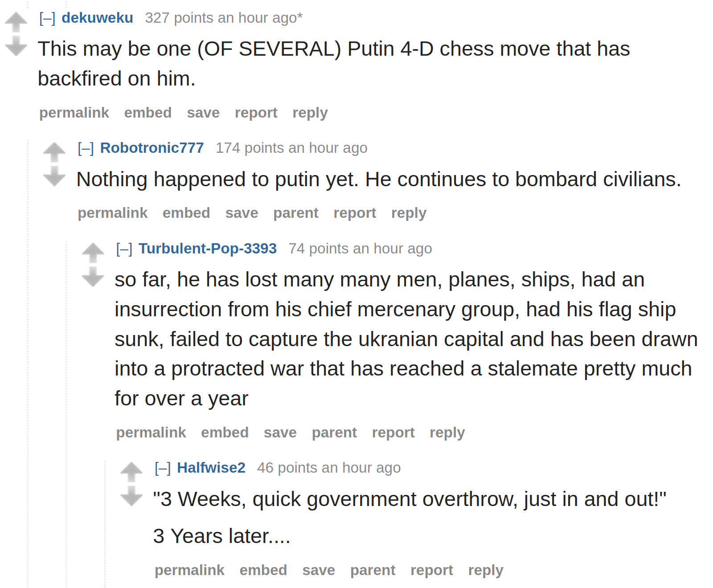Open Halfwise2's user profile
This screenshot has width=713, height=588.
coord(211,468)
